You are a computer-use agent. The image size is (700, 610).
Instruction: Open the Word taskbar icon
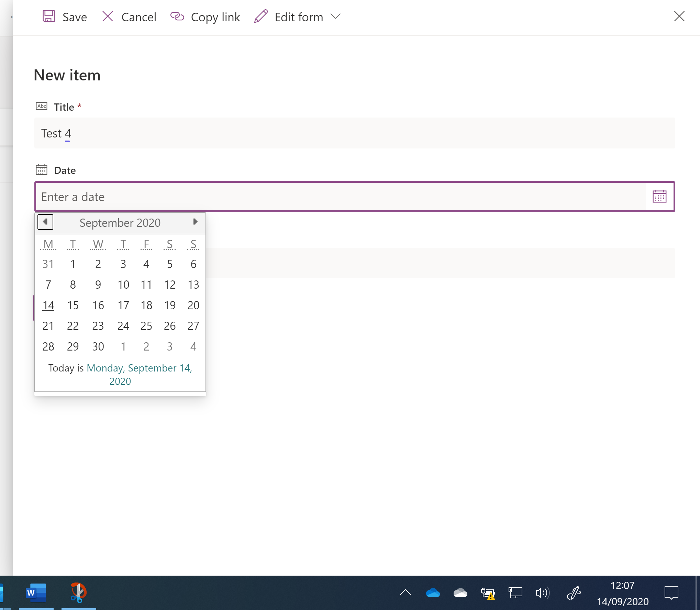point(36,592)
